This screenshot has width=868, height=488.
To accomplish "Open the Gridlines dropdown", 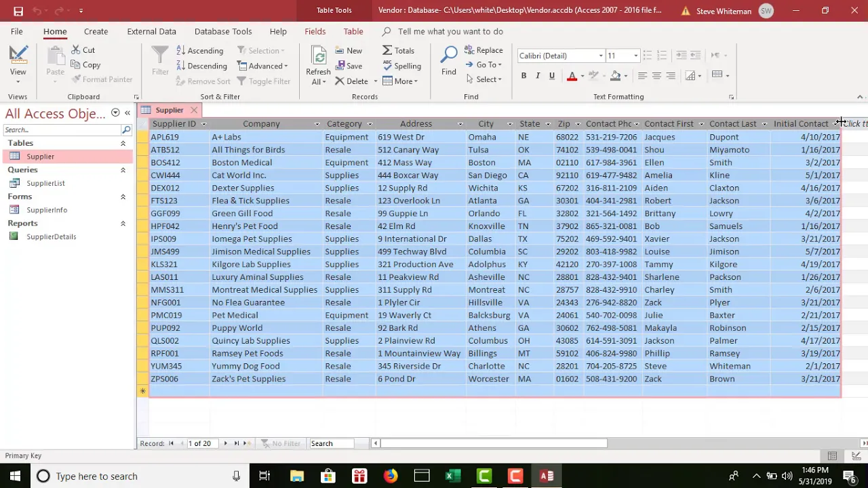I will click(x=692, y=75).
